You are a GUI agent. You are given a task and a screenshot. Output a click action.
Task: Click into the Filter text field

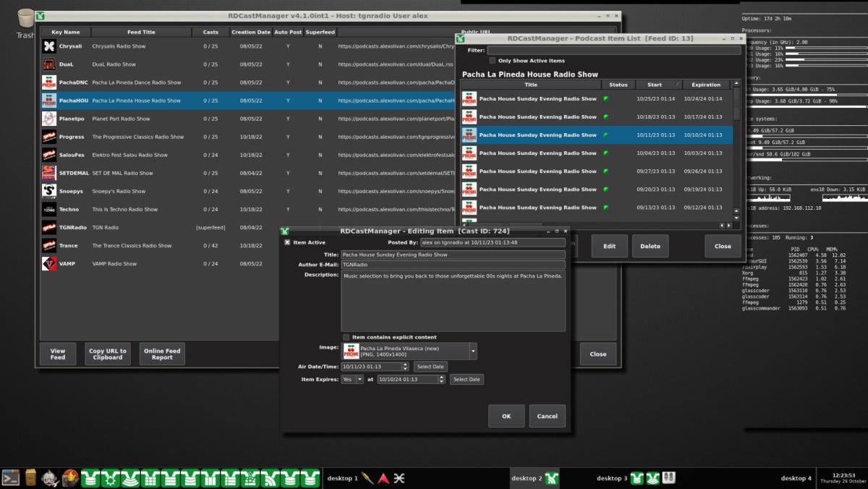coord(613,51)
